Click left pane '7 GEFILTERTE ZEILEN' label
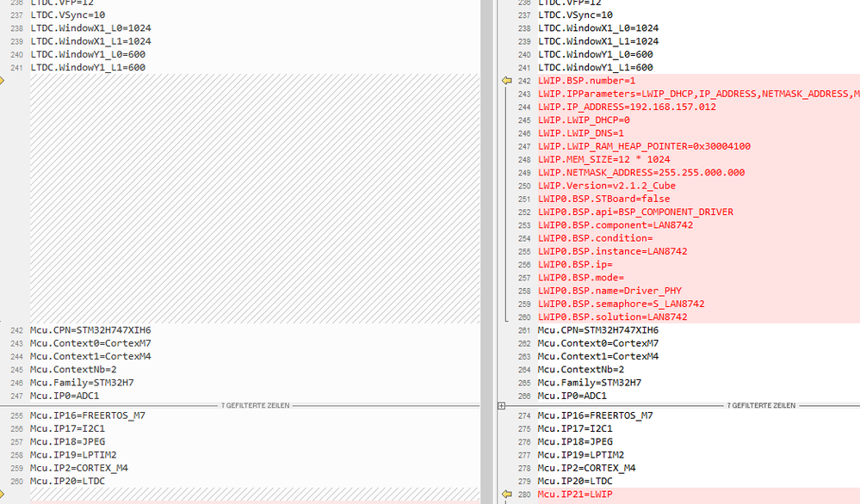Image resolution: width=860 pixels, height=504 pixels. [x=255, y=406]
